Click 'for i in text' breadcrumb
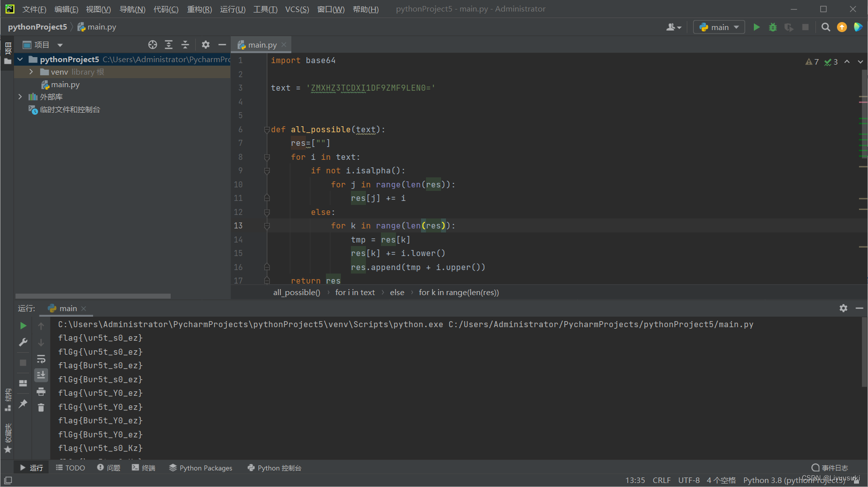 355,292
